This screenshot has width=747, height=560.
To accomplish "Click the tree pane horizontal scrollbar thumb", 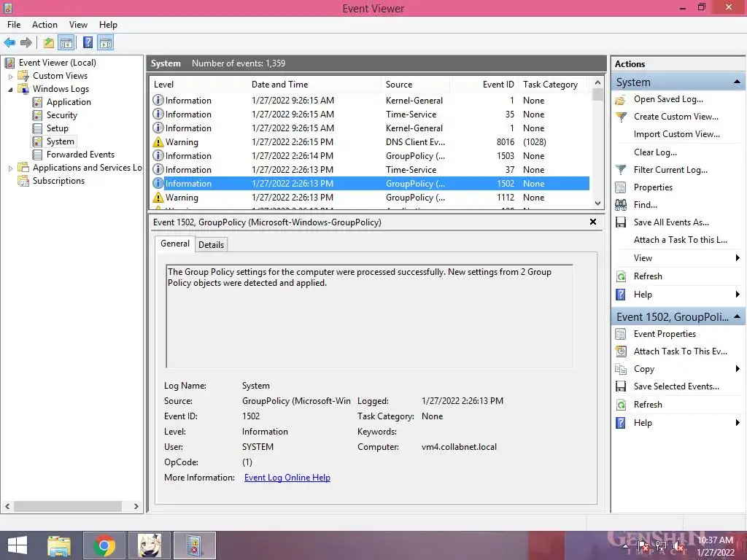I will coord(68,506).
